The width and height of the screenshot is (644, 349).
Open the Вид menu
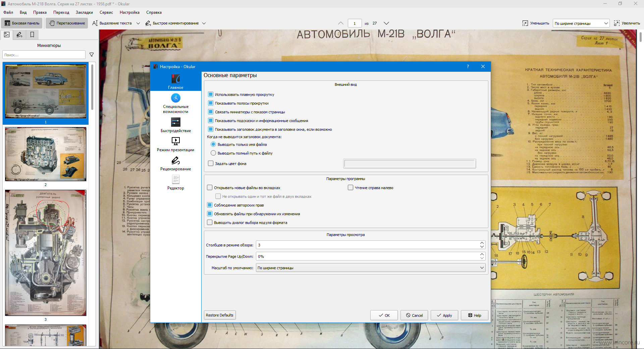(23, 12)
